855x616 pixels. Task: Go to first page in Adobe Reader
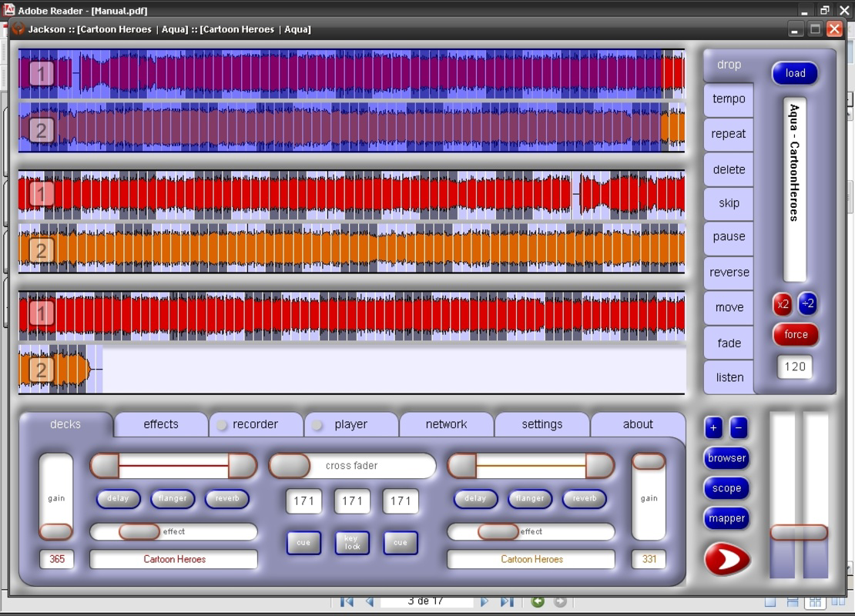[x=347, y=601]
